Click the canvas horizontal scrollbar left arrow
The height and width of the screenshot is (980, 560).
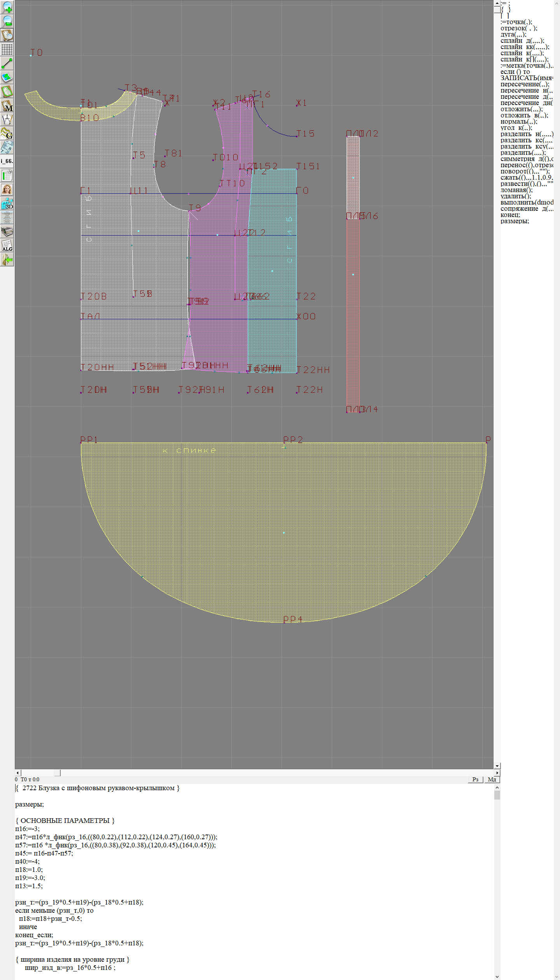click(x=17, y=773)
